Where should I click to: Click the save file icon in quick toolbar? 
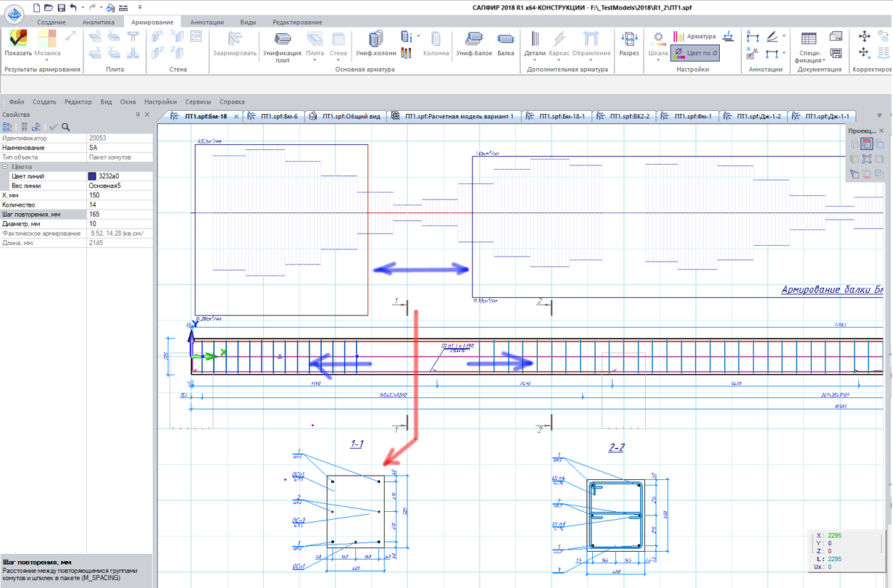62,8
